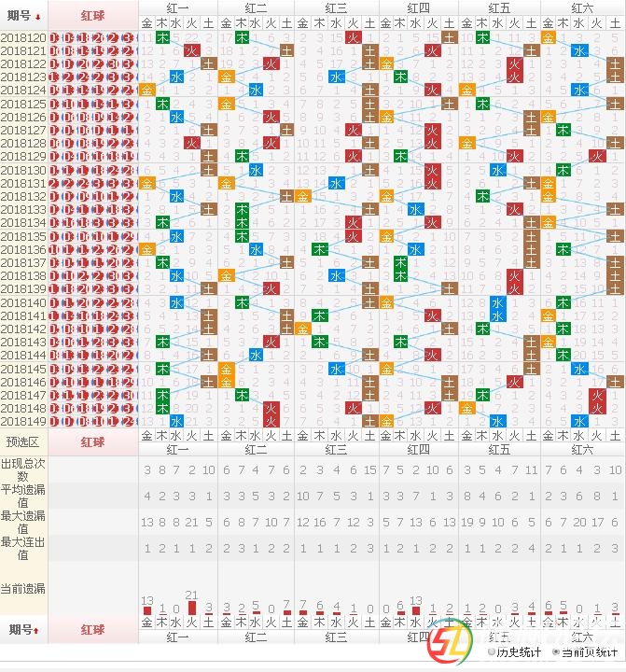
Task: Select the 当前页统计 radio button
Action: coord(556,652)
